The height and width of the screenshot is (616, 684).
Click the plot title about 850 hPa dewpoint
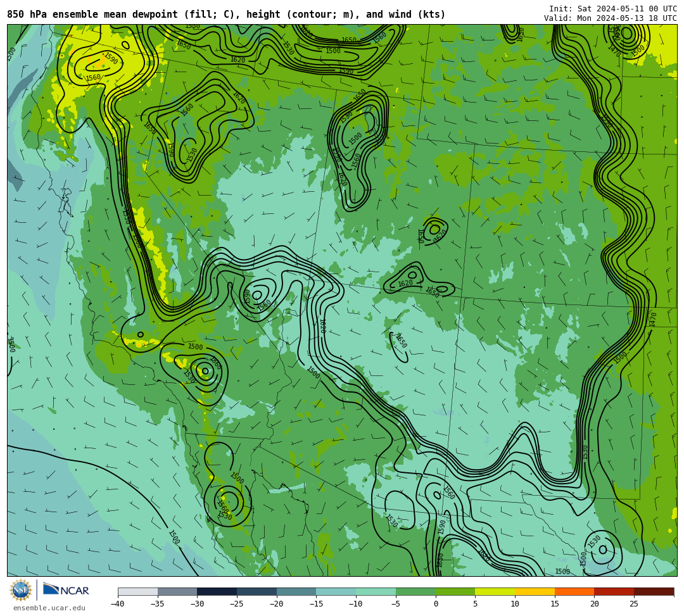[x=226, y=15]
